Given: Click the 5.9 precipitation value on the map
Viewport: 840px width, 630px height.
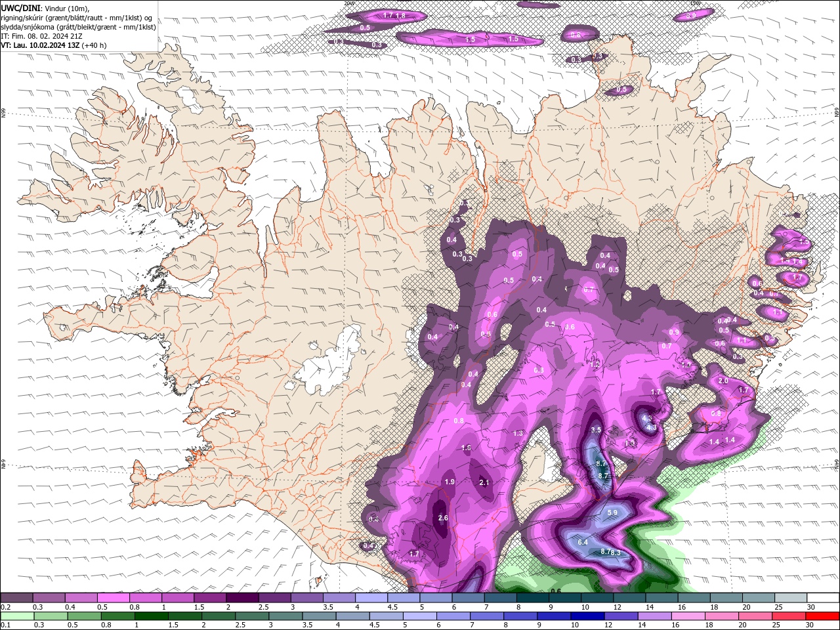Looking at the screenshot, I should [x=612, y=513].
